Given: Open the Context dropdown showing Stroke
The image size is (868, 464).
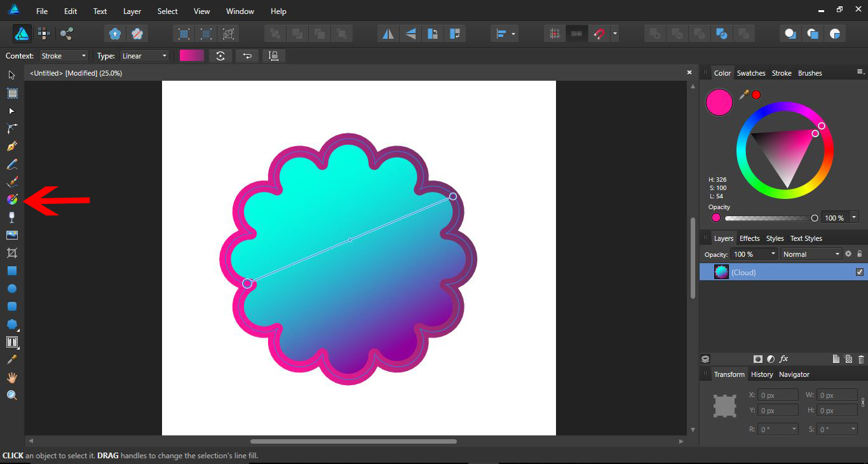Looking at the screenshot, I should click(64, 56).
